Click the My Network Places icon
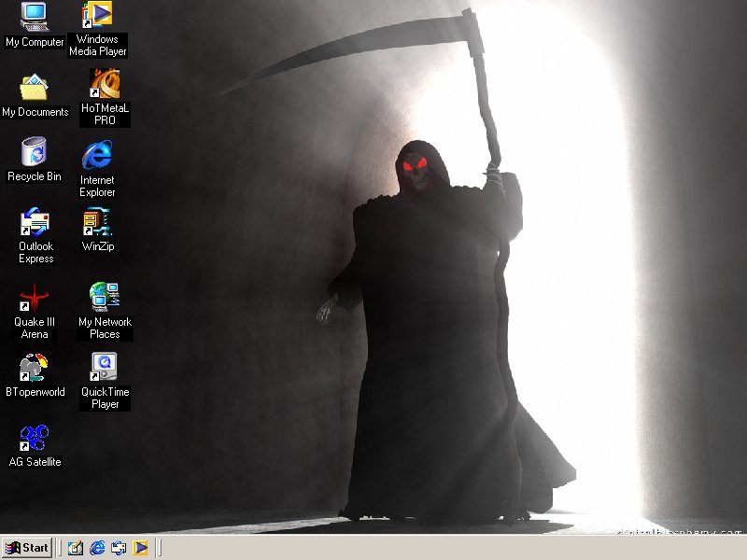Image resolution: width=747 pixels, height=560 pixels. [104, 298]
